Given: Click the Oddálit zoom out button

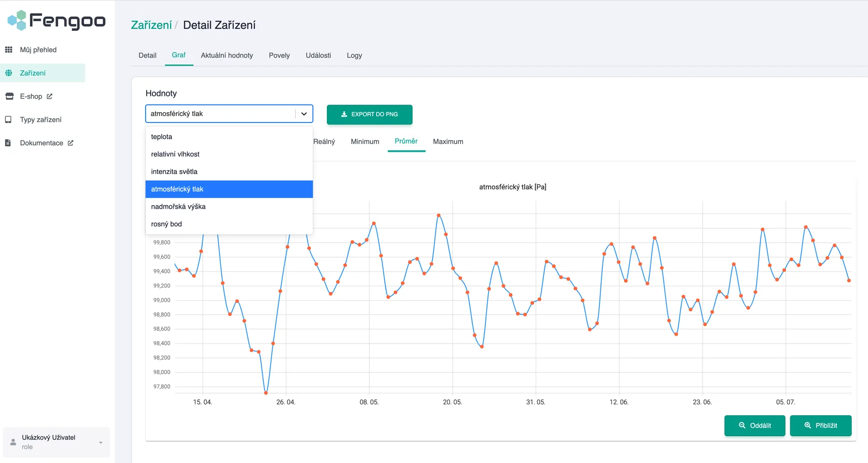Looking at the screenshot, I should pos(755,425).
